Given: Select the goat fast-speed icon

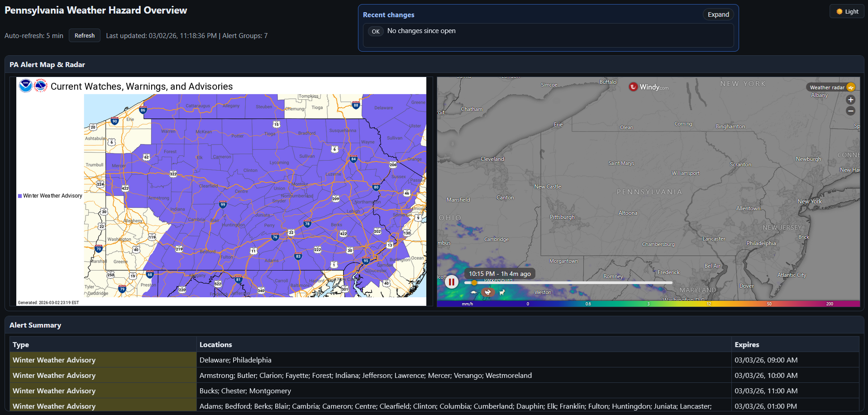Looking at the screenshot, I should (502, 293).
